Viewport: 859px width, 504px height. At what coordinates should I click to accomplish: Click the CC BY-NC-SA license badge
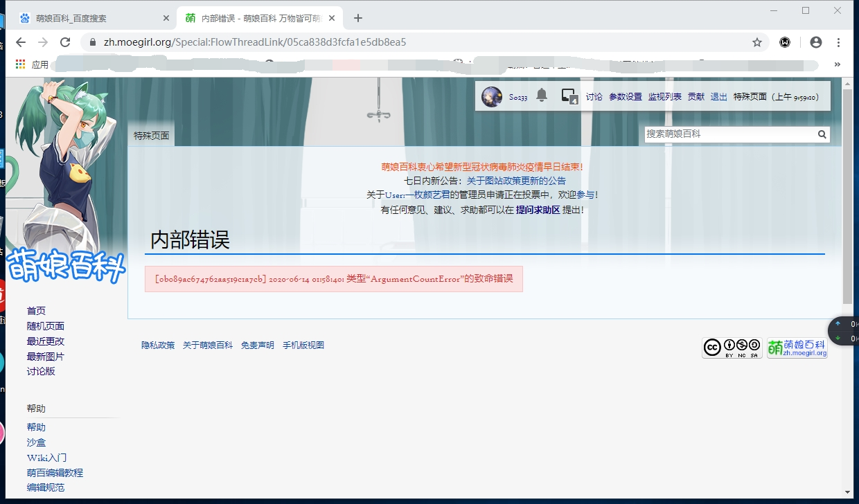pyautogui.click(x=732, y=347)
